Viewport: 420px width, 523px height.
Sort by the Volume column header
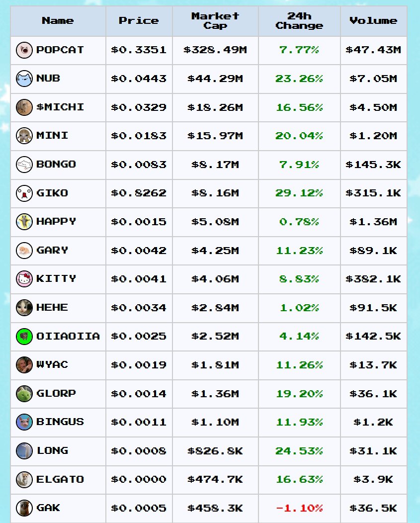pyautogui.click(x=373, y=21)
